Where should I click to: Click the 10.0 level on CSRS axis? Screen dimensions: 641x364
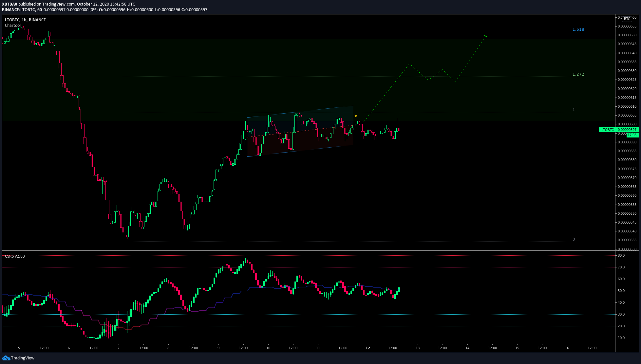(621, 338)
